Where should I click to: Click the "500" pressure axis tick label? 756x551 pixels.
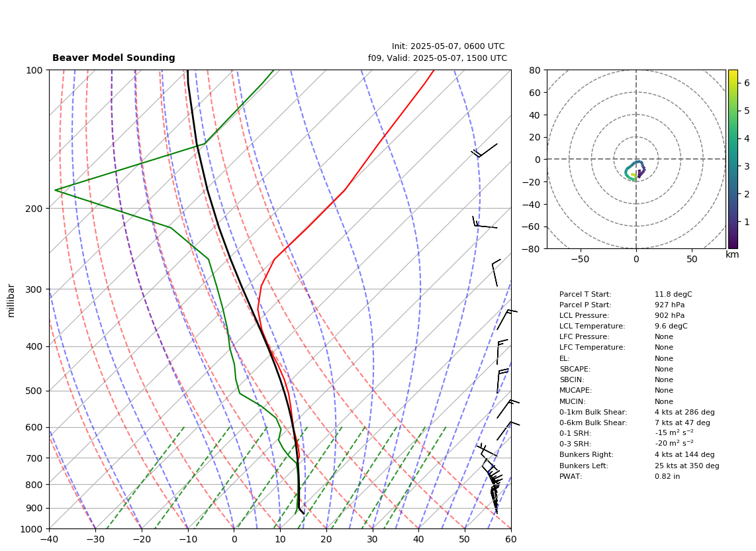coord(34,391)
